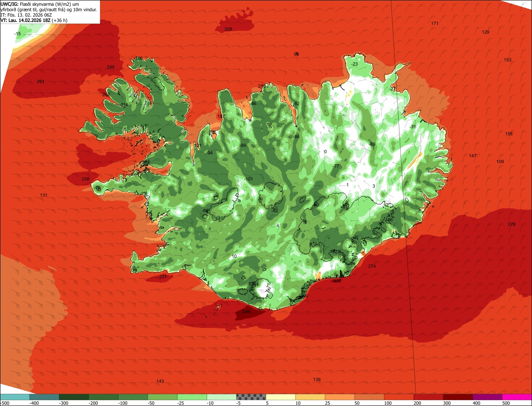Click the dark teal swatch between -400 and -300
Image resolution: width=532 pixels, height=406 pixels.
coord(44,397)
